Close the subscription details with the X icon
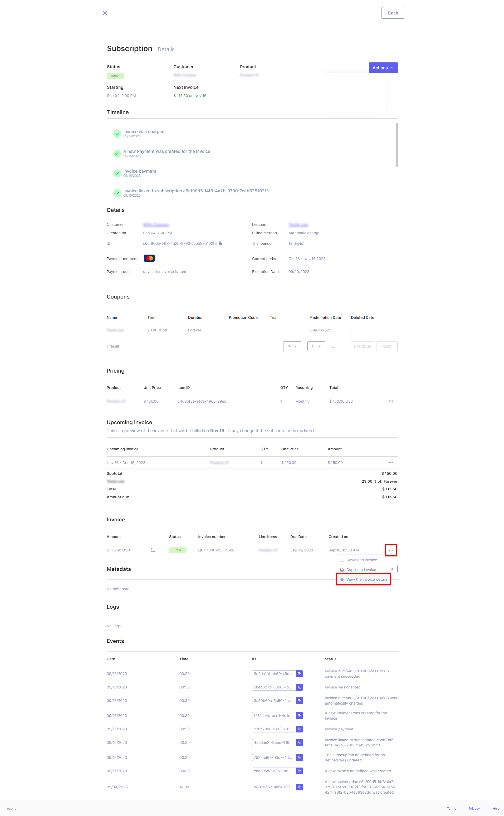Image resolution: width=504 pixels, height=816 pixels. (105, 13)
